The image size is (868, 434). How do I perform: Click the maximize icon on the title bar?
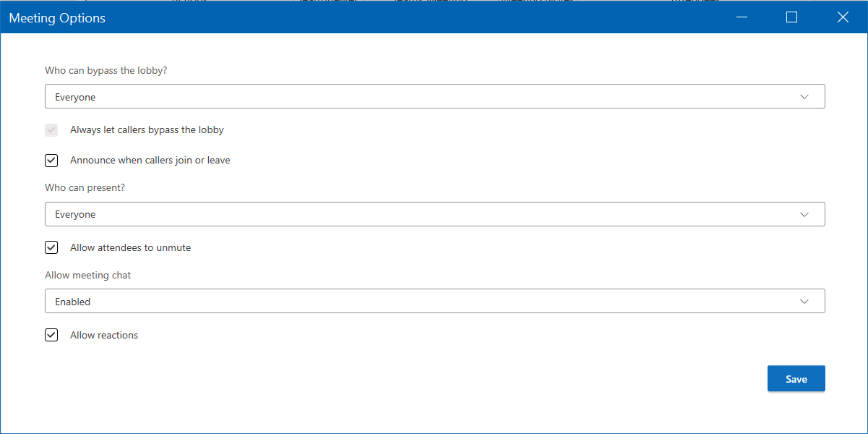pos(791,17)
